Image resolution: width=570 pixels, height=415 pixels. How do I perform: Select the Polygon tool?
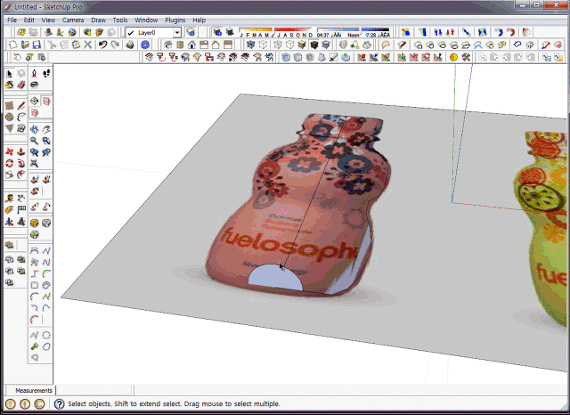9,128
